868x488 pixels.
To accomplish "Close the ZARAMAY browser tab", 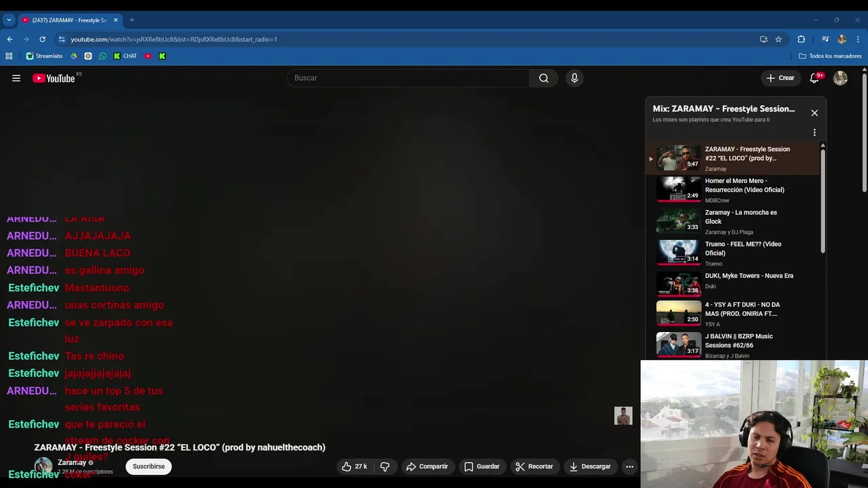I will point(115,20).
